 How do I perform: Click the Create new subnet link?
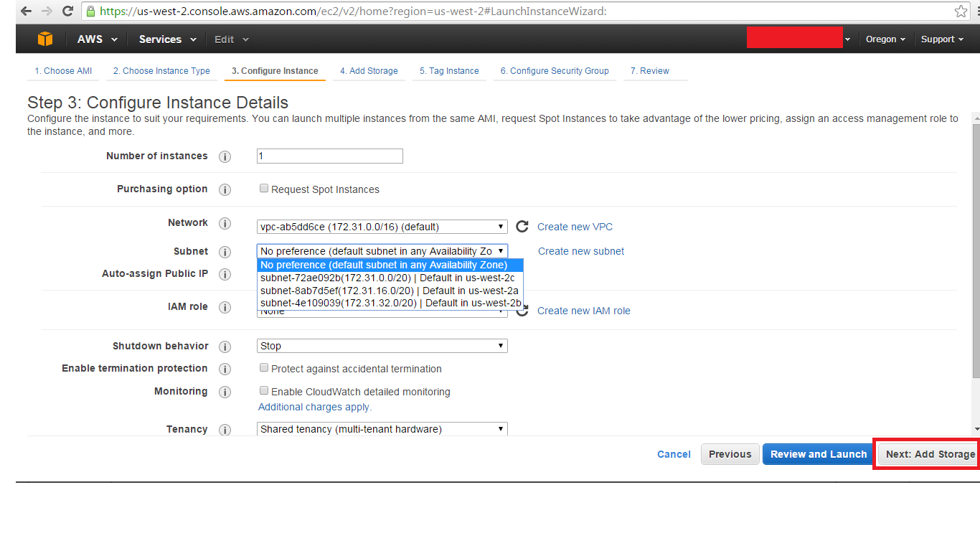[x=581, y=251]
